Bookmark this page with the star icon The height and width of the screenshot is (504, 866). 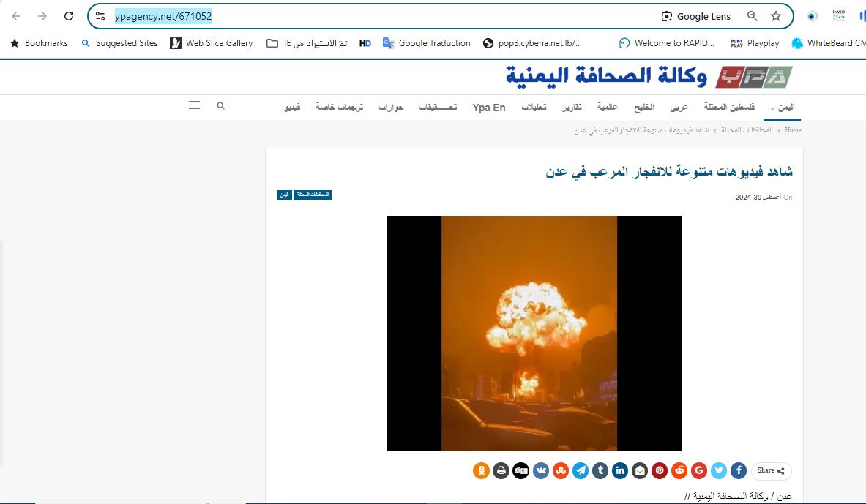point(776,16)
